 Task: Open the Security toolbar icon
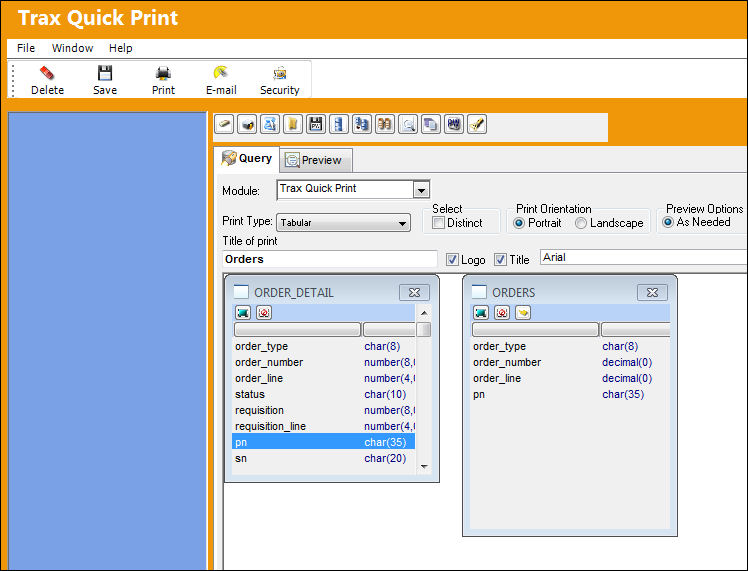(280, 73)
